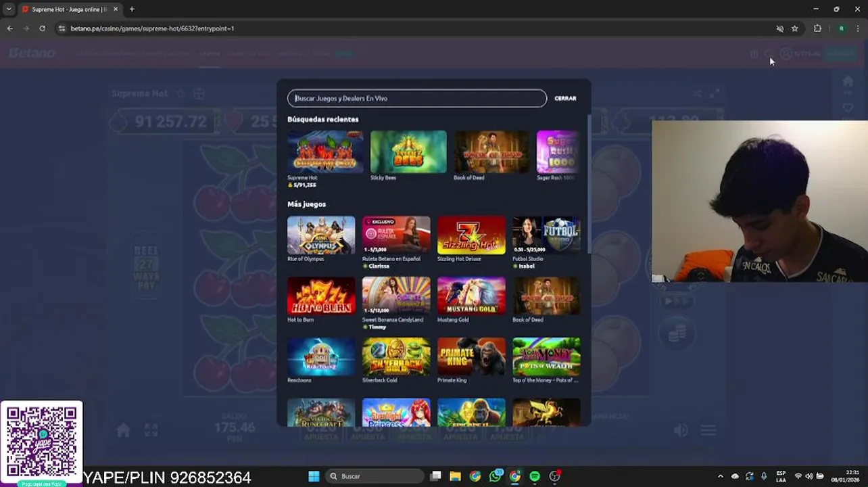
Task: Click the 'Silverback Gold' game title text
Action: point(380,380)
